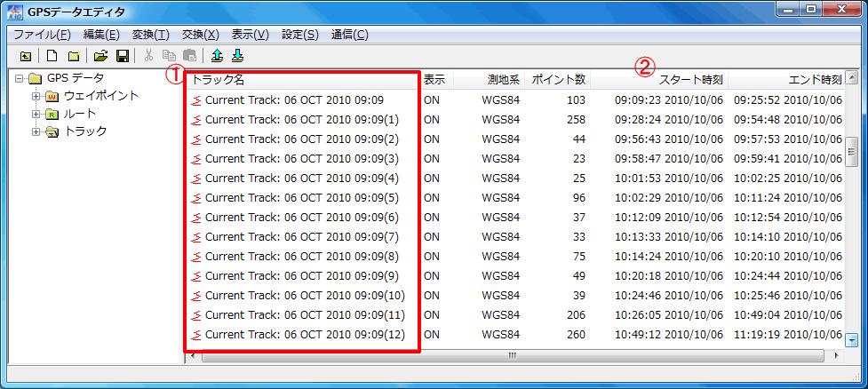Image resolution: width=868 pixels, height=389 pixels.
Task: Click the open file folder icon
Action: pyautogui.click(x=101, y=57)
